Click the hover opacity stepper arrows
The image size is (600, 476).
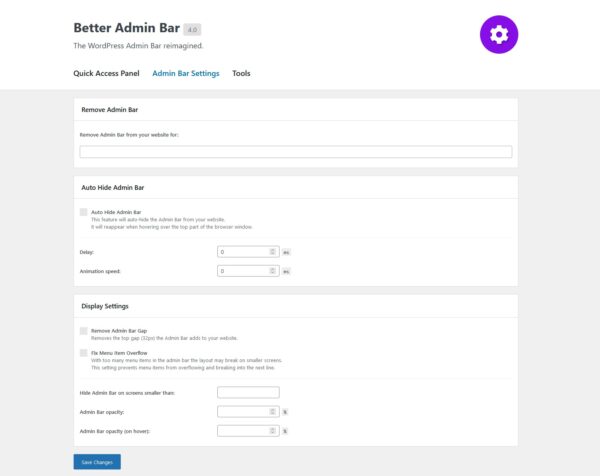272,431
